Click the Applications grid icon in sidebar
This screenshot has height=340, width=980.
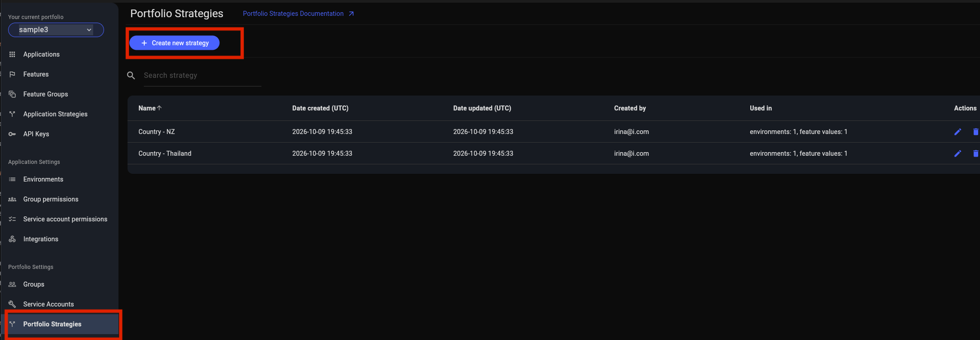pyautogui.click(x=12, y=54)
